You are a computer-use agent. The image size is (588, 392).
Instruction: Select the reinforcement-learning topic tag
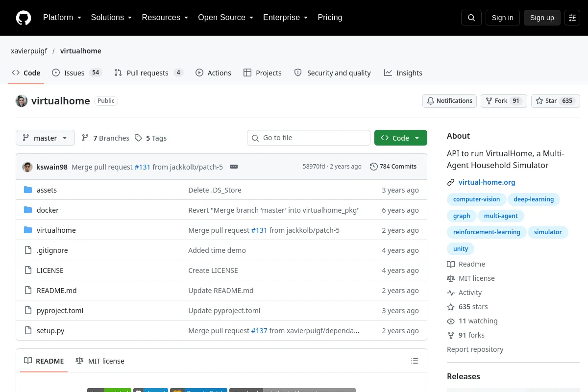pyautogui.click(x=487, y=232)
